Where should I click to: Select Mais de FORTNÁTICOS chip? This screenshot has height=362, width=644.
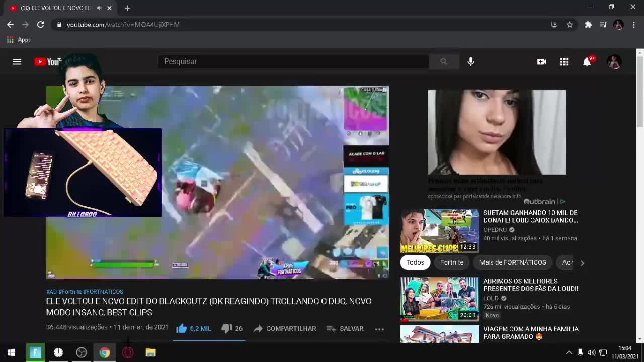(x=513, y=262)
